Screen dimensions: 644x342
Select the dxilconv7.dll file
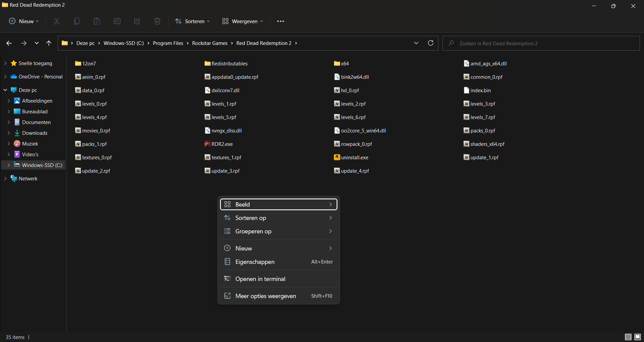(x=222, y=90)
